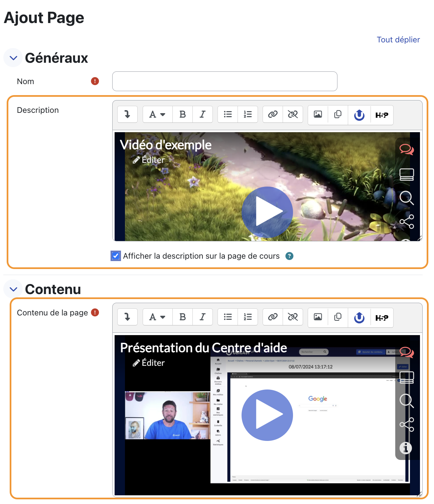Viewport: 434px width, 504px height.
Task: Grab Contenu editor resize handle
Action: pos(420,494)
